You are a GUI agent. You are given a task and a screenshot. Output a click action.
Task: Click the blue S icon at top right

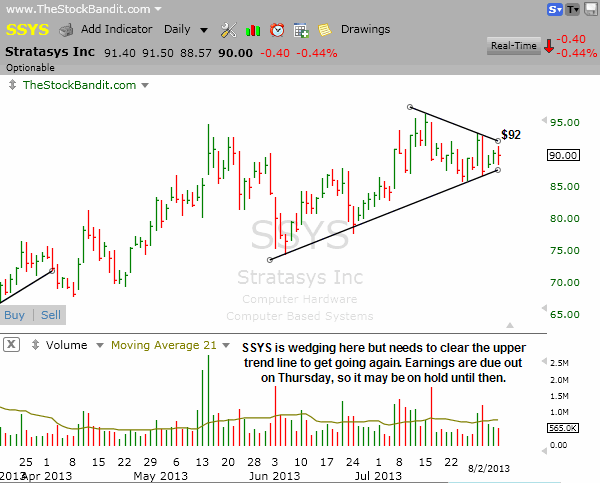[554, 10]
